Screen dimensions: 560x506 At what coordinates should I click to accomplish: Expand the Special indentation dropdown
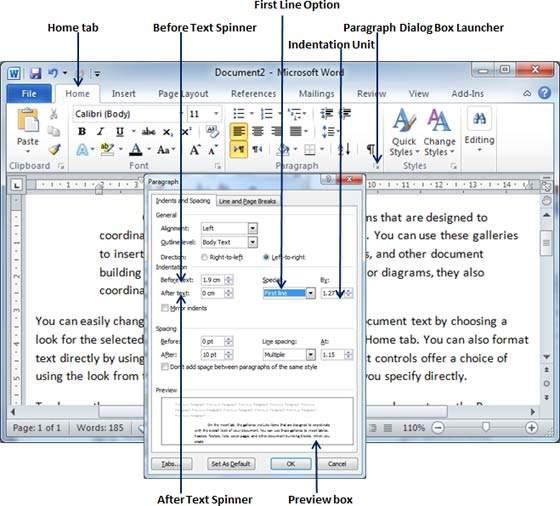coord(311,293)
